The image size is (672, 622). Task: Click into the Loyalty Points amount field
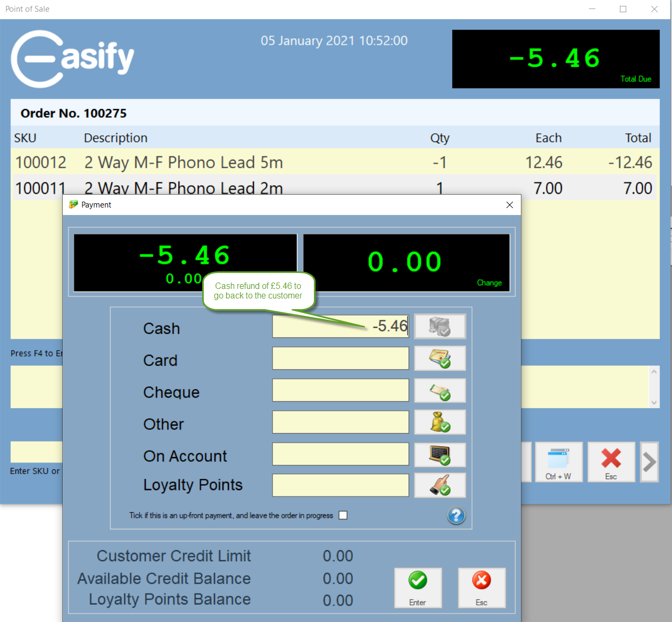[340, 485]
